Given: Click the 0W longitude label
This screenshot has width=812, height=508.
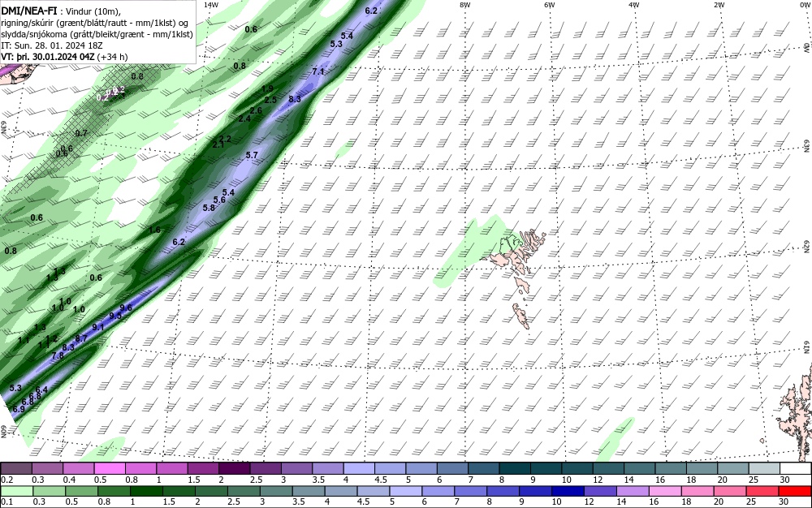Looking at the screenshot, I should 804,5.
